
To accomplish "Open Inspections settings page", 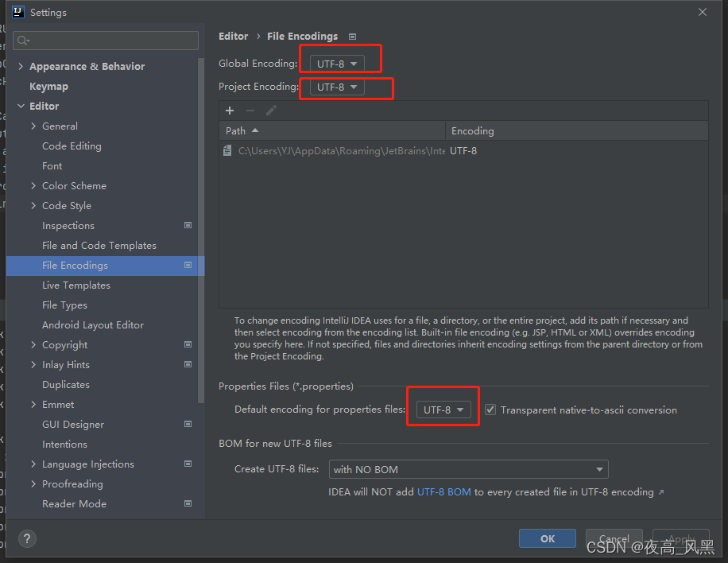I will point(68,225).
